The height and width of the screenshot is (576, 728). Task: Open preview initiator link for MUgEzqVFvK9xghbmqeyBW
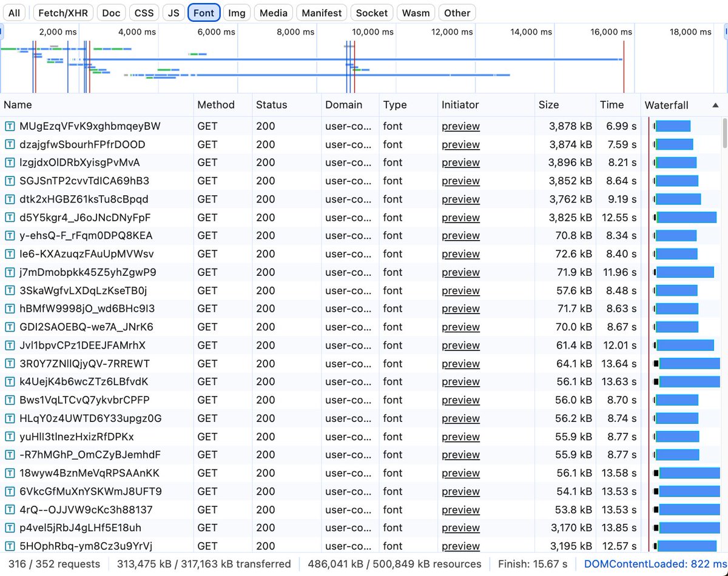click(x=460, y=126)
